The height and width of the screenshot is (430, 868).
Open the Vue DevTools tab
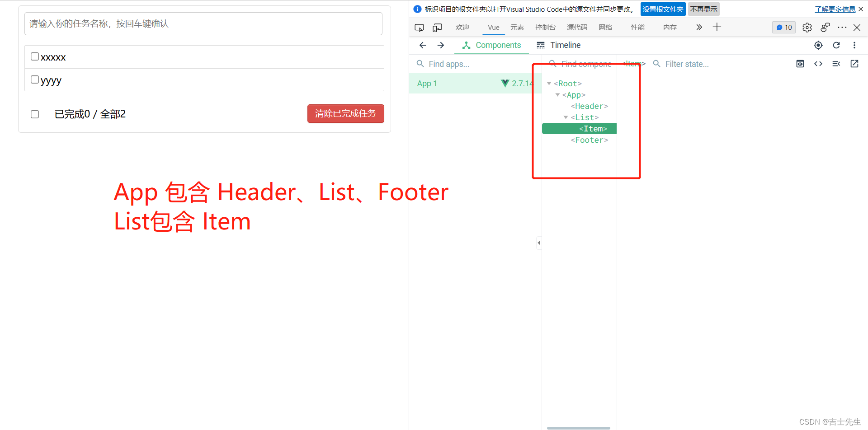(493, 28)
